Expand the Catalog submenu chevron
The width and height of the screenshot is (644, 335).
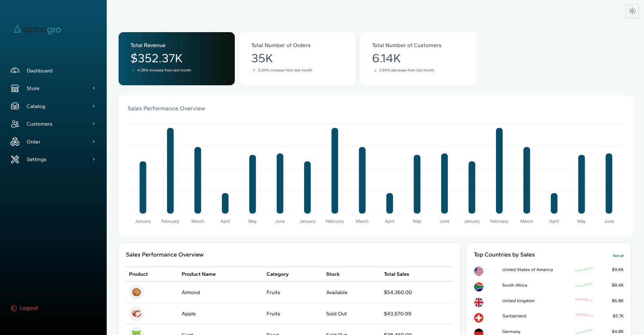(94, 106)
